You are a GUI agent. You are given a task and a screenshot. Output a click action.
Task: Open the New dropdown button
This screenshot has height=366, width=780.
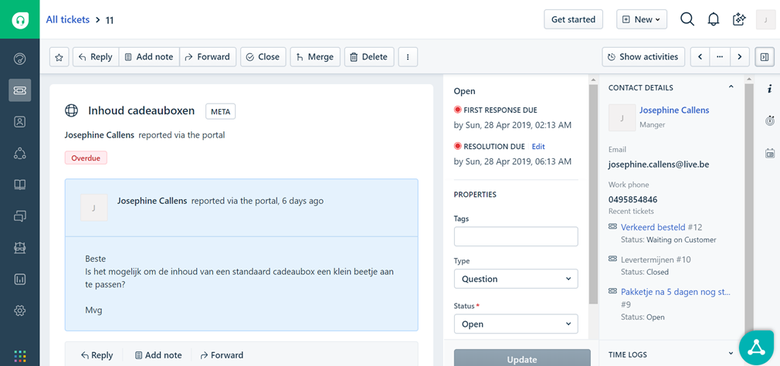[x=642, y=19]
